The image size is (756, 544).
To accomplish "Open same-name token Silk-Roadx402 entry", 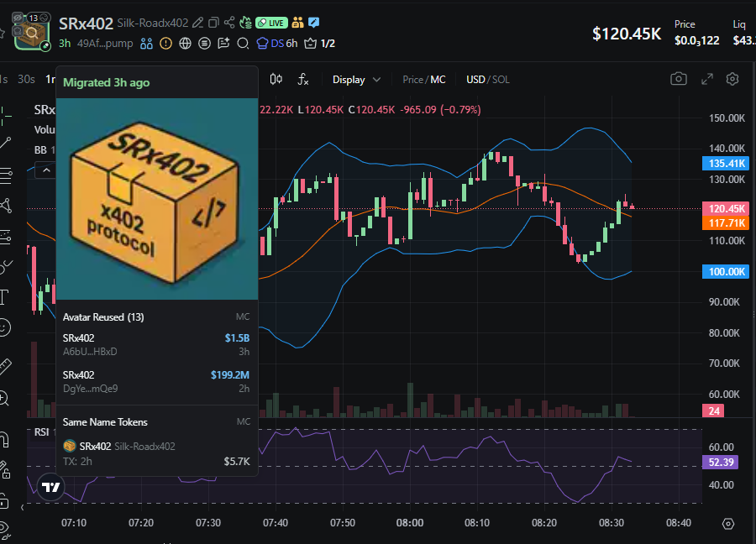I will [x=156, y=452].
